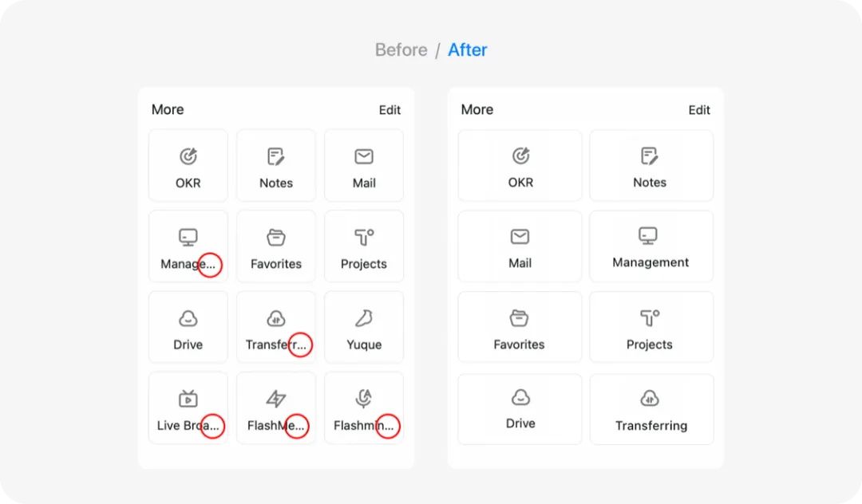Switch to the After tab
This screenshot has width=862, height=504.
(467, 50)
